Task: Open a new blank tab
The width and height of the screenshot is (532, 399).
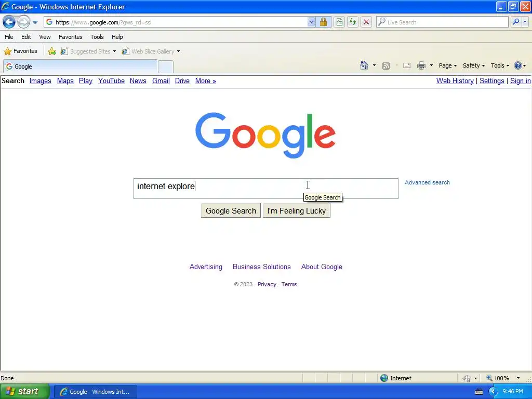Action: pos(166,67)
